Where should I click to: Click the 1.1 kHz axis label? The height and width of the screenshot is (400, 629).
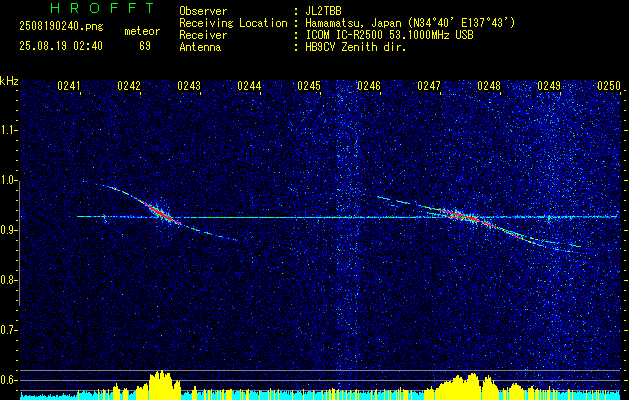[8, 130]
